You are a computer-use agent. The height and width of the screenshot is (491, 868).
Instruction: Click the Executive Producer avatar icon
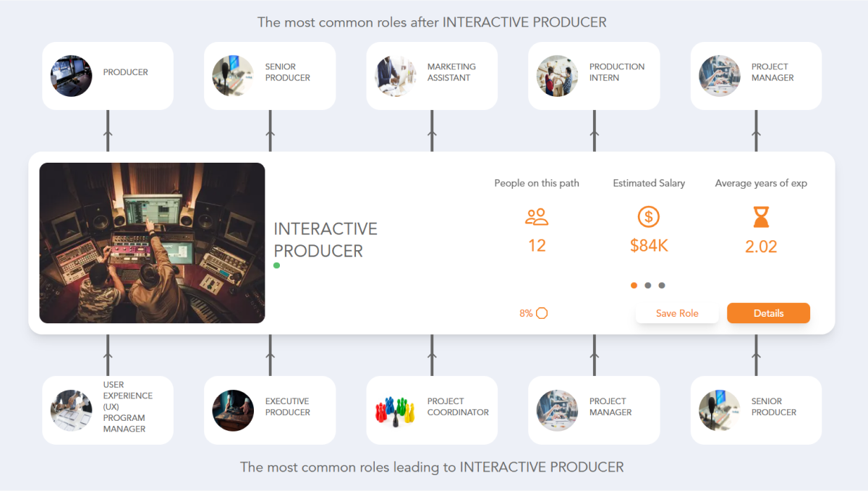pyautogui.click(x=233, y=409)
